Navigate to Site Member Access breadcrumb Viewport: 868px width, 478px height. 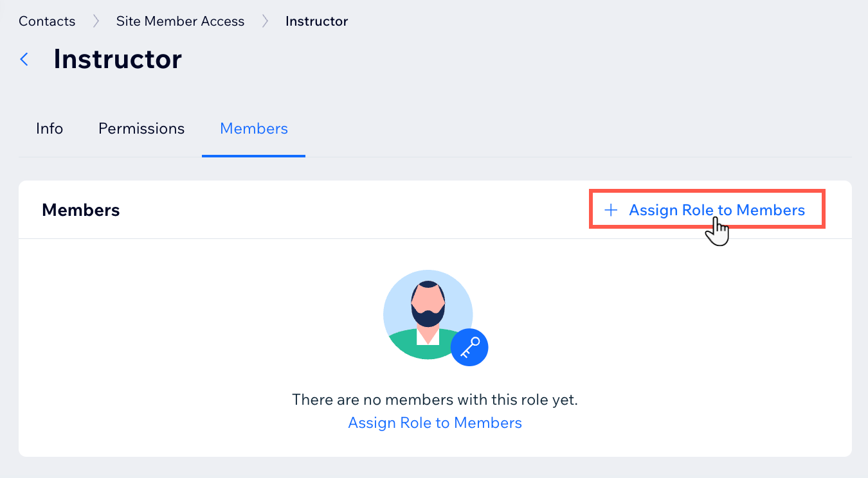[x=180, y=21]
